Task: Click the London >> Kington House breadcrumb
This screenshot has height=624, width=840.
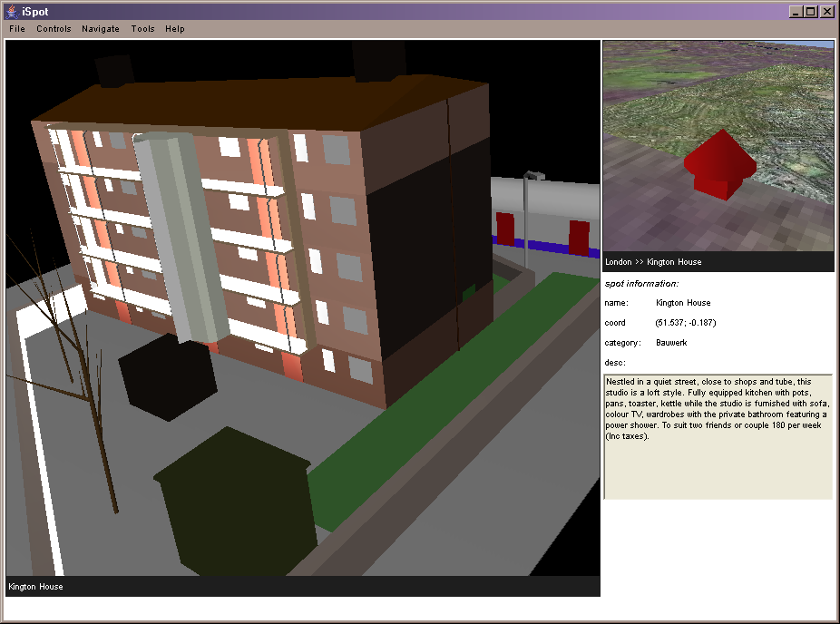Action: point(653,262)
